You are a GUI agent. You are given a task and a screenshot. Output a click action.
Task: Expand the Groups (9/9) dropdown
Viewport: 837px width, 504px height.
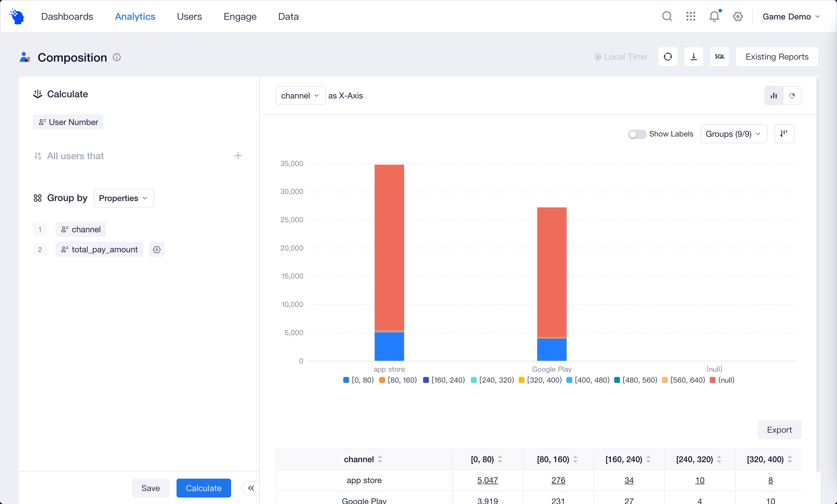point(734,134)
